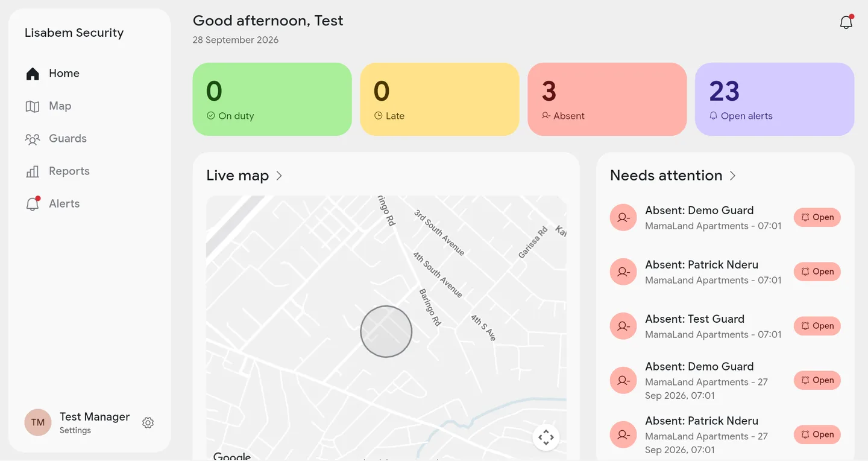Click Open badge for Test Guard alert
The height and width of the screenshot is (461, 868).
(817, 326)
